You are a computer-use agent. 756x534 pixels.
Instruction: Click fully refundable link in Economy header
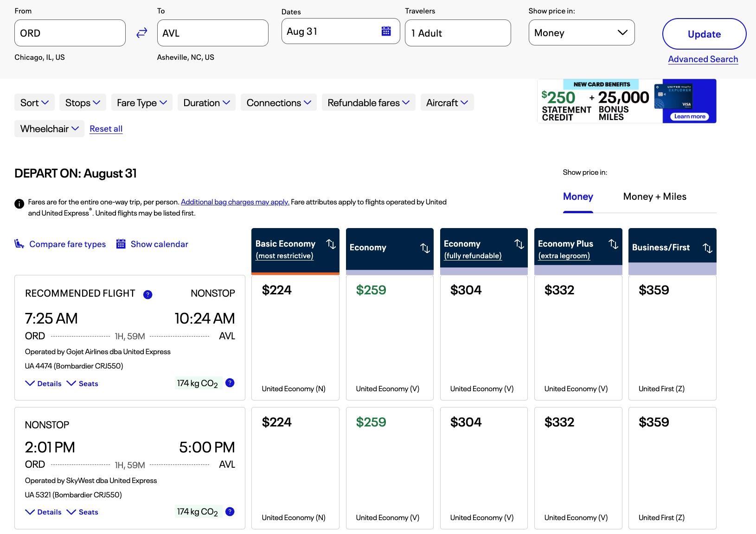coord(473,256)
